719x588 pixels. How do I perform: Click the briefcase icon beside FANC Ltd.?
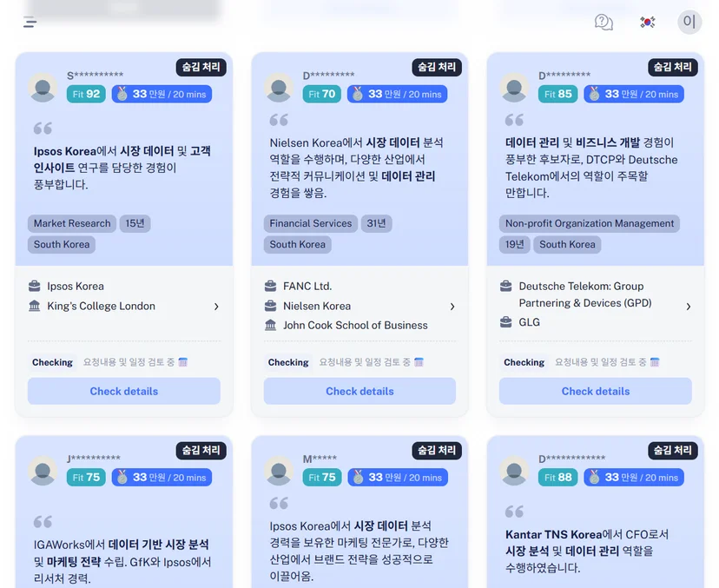pyautogui.click(x=271, y=287)
